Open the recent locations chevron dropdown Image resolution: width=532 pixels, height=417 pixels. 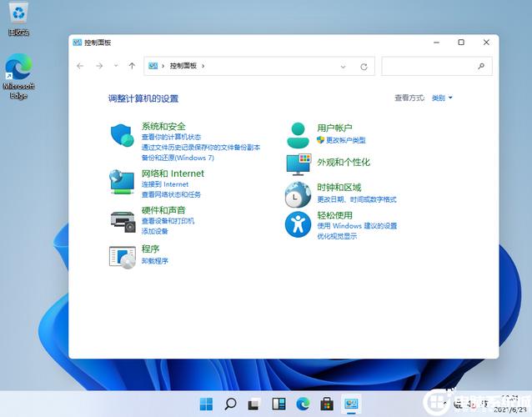(116, 66)
